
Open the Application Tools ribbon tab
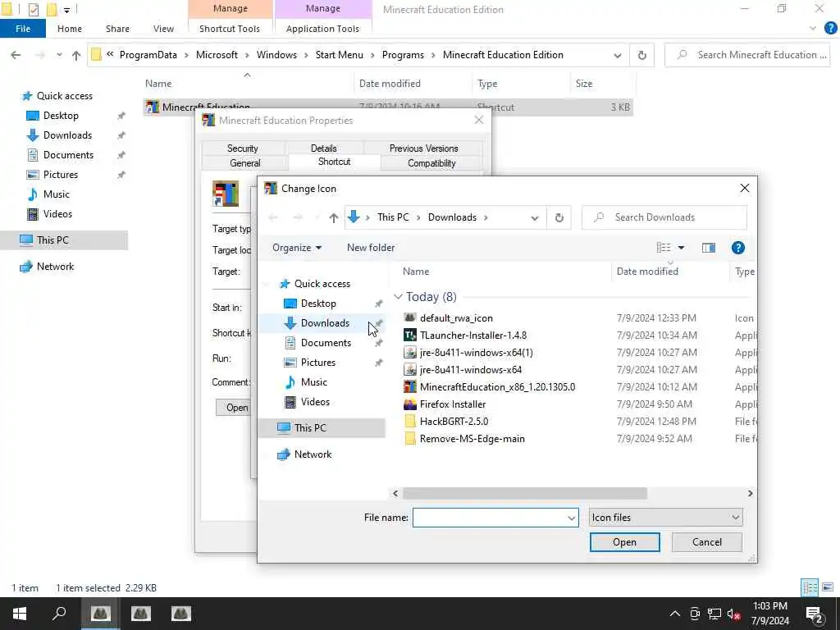point(322,29)
